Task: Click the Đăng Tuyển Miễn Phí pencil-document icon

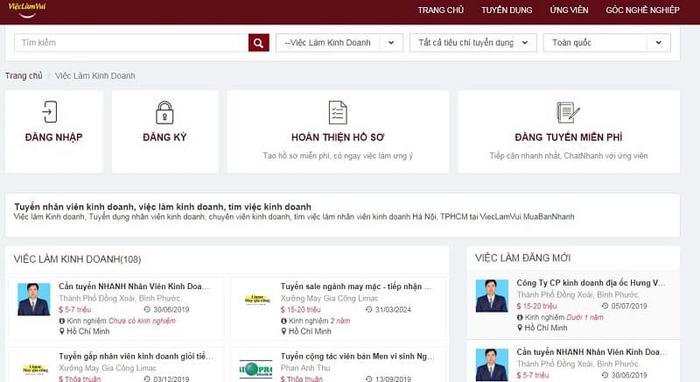Action: (568, 112)
